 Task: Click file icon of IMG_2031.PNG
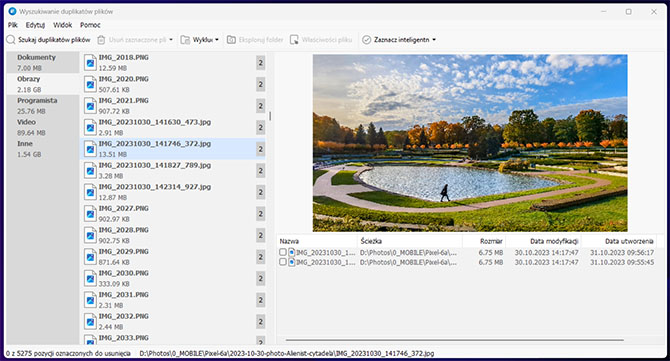[90, 300]
